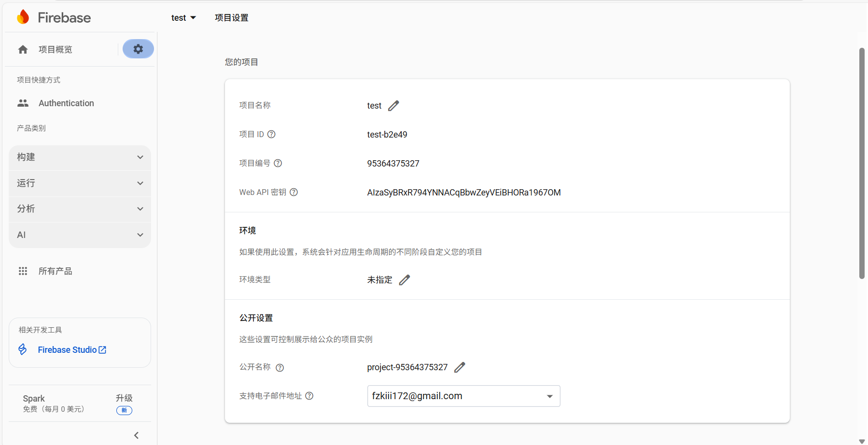Click help icon beside 公开名称
868x445 pixels.
pyautogui.click(x=280, y=368)
